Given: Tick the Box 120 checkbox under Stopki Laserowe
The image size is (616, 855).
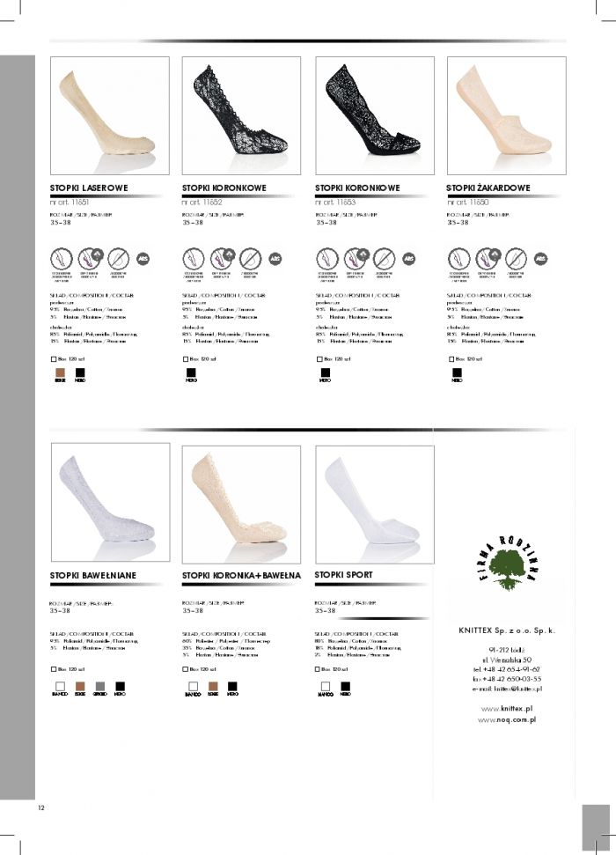Looking at the screenshot, I should point(54,359).
